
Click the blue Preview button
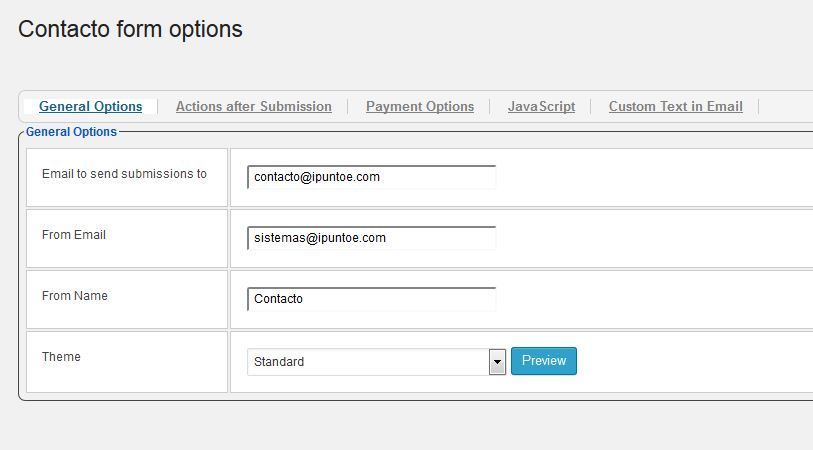[x=543, y=361]
